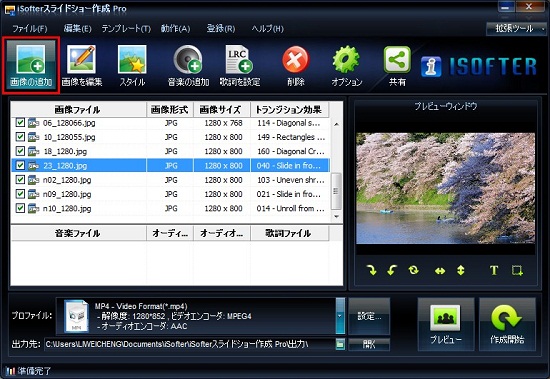This screenshot has height=379, width=550.
Task: Open the ファイル(F) menu
Action: [x=30, y=28]
